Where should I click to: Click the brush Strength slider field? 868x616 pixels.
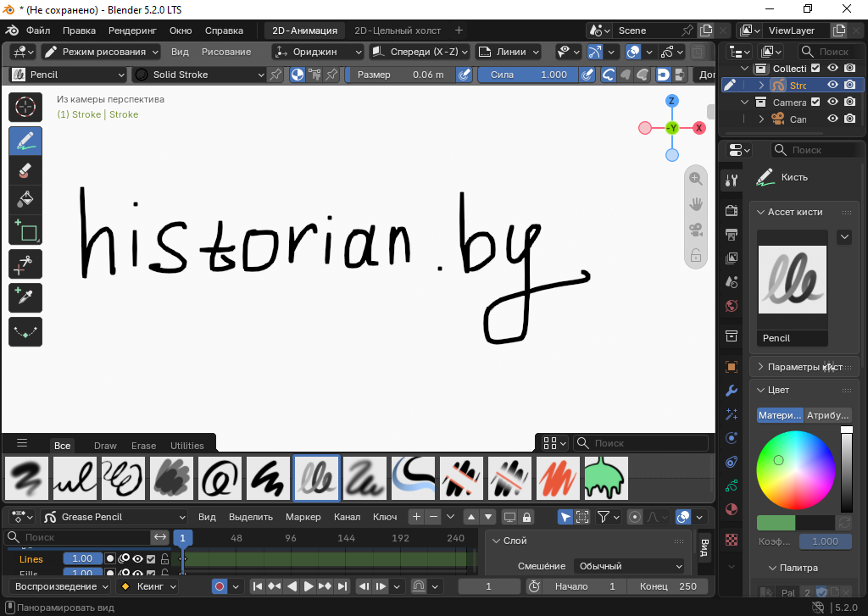[528, 75]
